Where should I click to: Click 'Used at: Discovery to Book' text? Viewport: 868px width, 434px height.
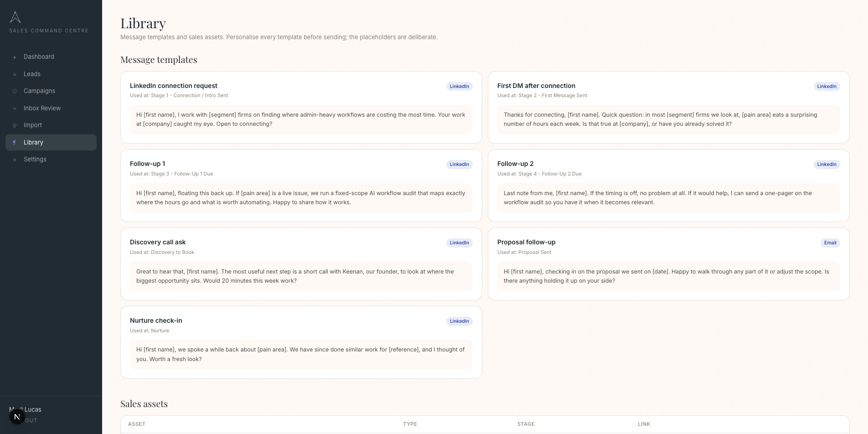coord(162,252)
